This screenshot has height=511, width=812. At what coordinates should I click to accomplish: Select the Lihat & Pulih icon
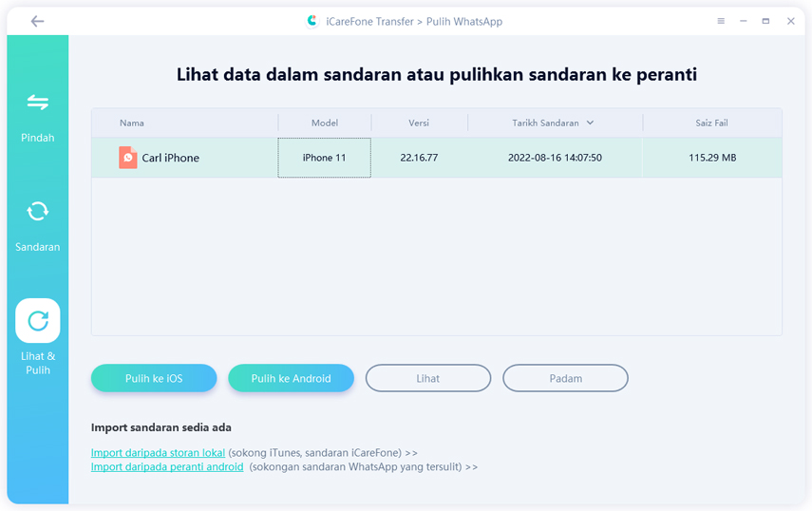[38, 321]
